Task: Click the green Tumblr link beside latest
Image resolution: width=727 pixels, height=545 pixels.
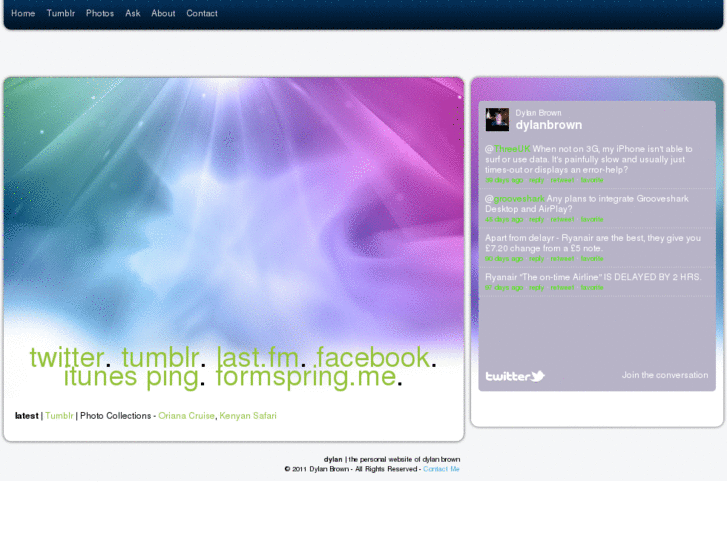Action: (x=59, y=416)
